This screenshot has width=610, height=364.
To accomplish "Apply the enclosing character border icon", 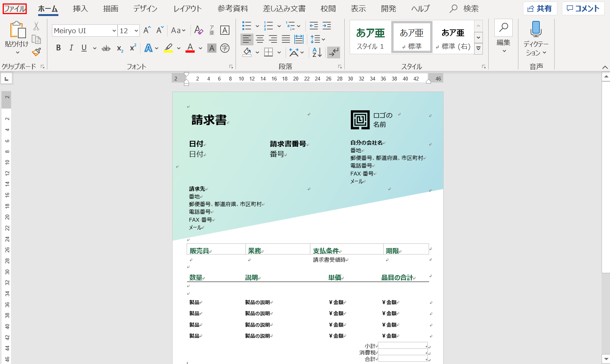I will (x=225, y=30).
